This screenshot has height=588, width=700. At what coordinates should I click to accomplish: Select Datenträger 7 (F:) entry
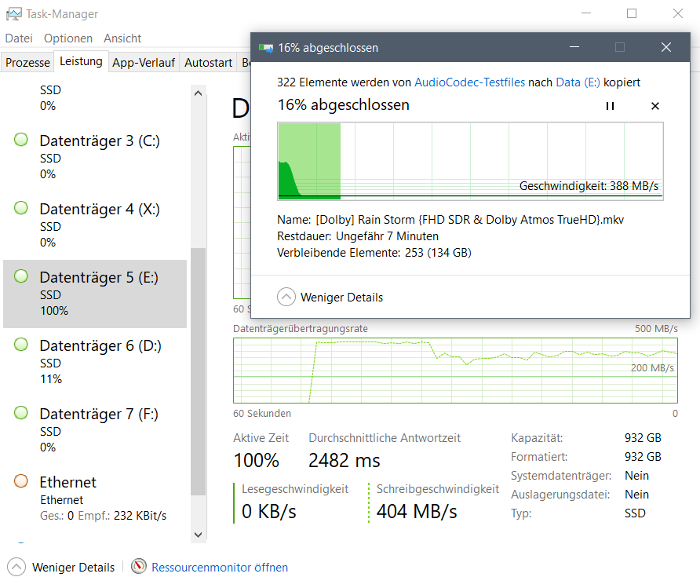click(x=95, y=430)
